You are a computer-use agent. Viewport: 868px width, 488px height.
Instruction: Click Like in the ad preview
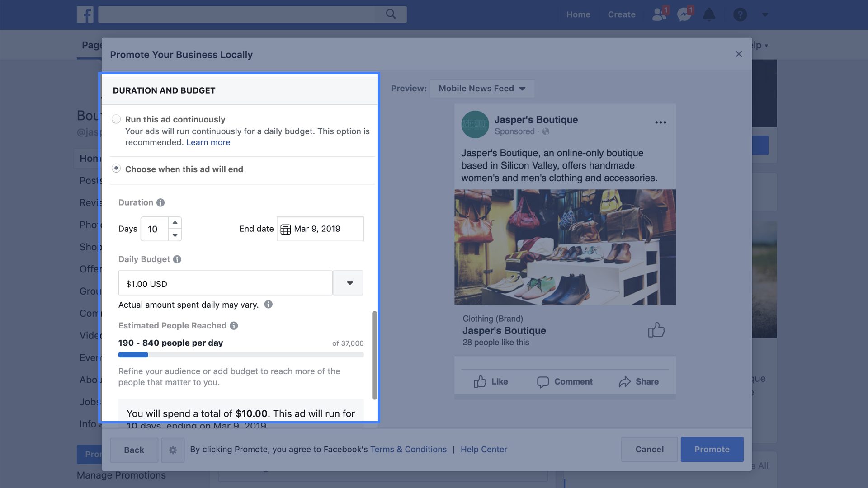(x=491, y=382)
